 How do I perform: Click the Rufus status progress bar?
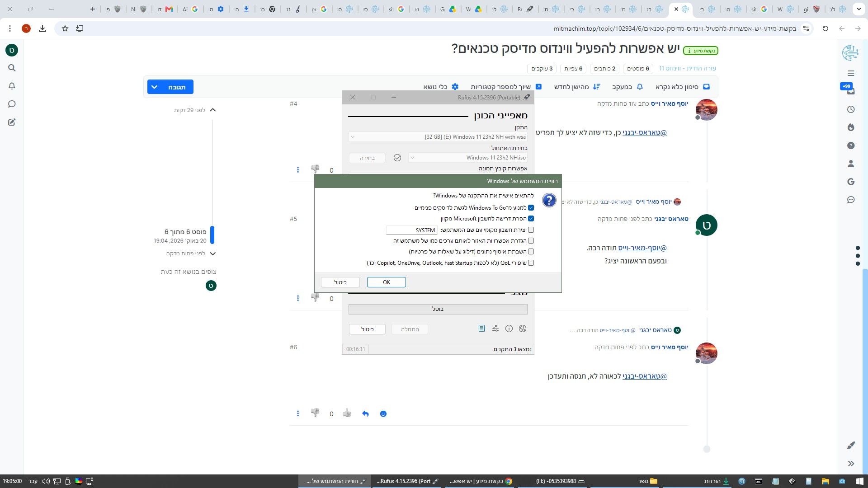pyautogui.click(x=438, y=309)
